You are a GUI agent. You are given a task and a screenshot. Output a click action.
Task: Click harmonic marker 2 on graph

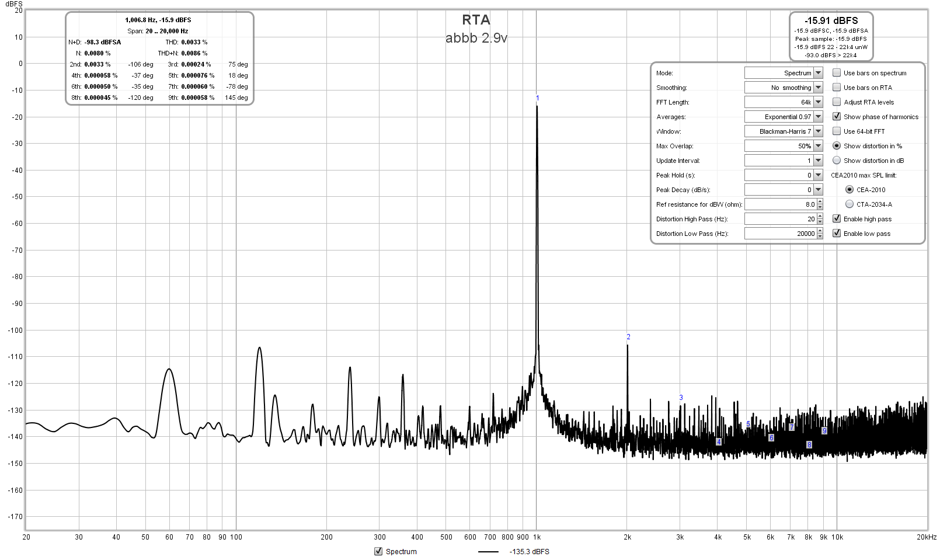[x=628, y=337]
